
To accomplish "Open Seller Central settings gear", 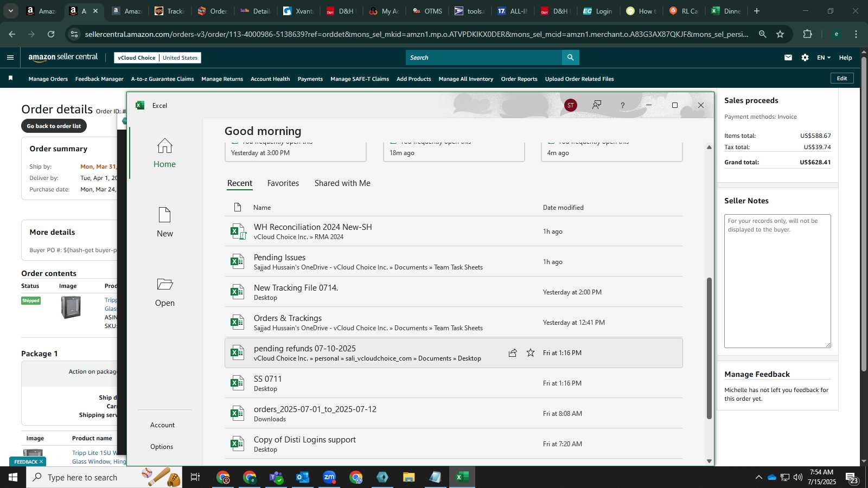I will click(x=805, y=57).
